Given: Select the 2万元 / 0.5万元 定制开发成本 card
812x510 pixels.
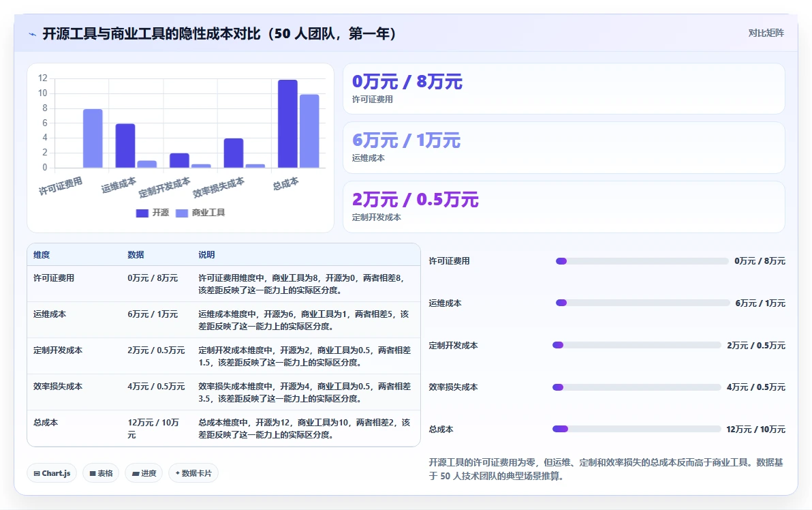Looking at the screenshot, I should coord(564,207).
